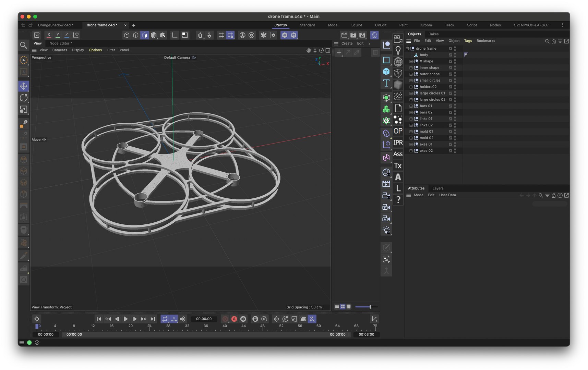This screenshot has height=370, width=588.
Task: Open the IPR render icon
Action: pyautogui.click(x=398, y=143)
